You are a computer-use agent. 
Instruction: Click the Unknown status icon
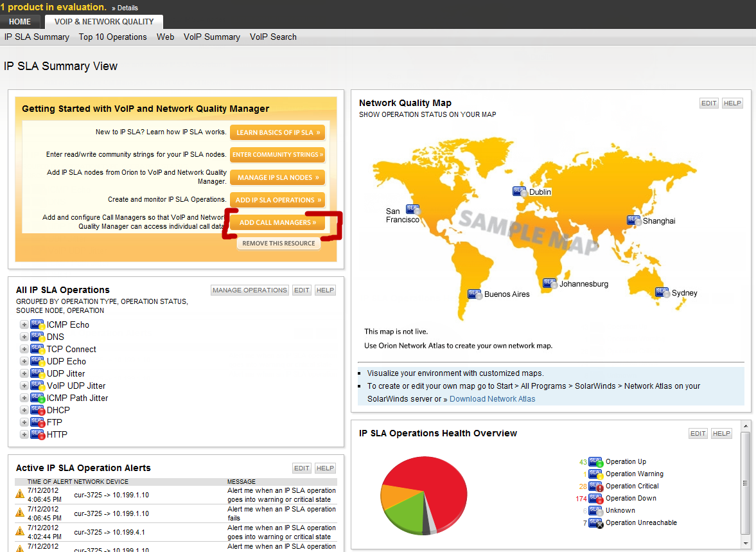[596, 510]
